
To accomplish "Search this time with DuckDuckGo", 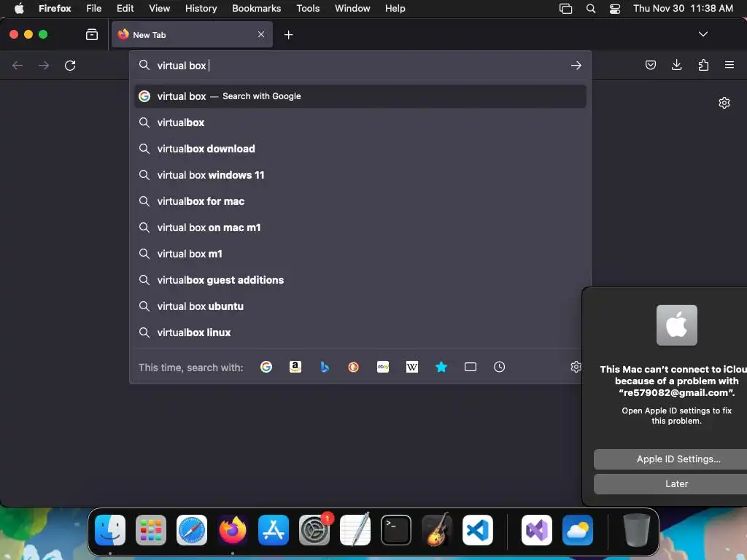I will pyautogui.click(x=354, y=367).
